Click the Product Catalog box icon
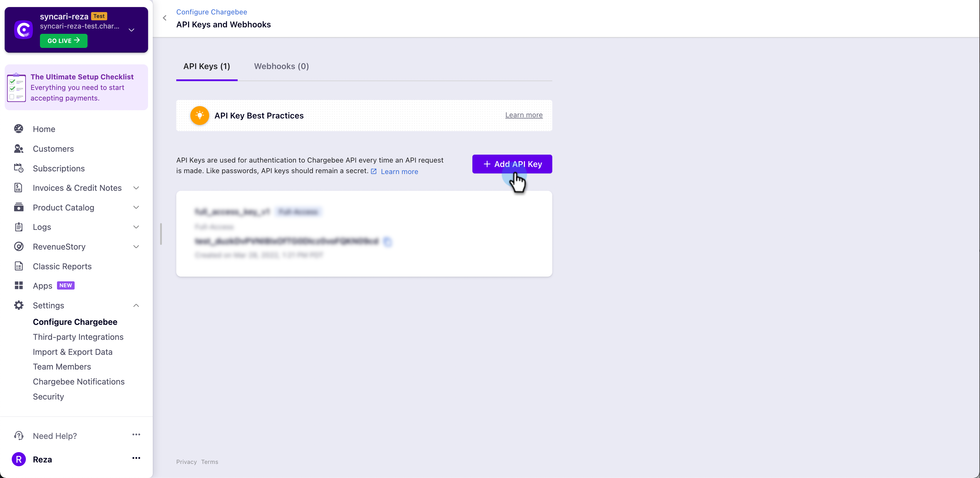980x478 pixels. (19, 208)
